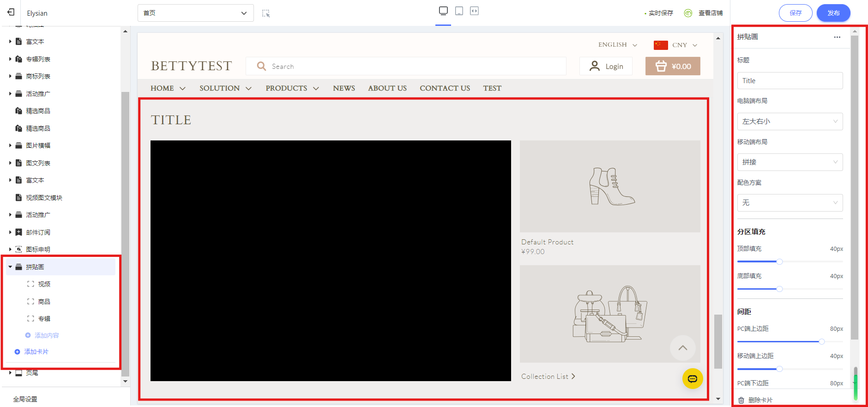Click the yellow chat support bubble

pyautogui.click(x=692, y=379)
